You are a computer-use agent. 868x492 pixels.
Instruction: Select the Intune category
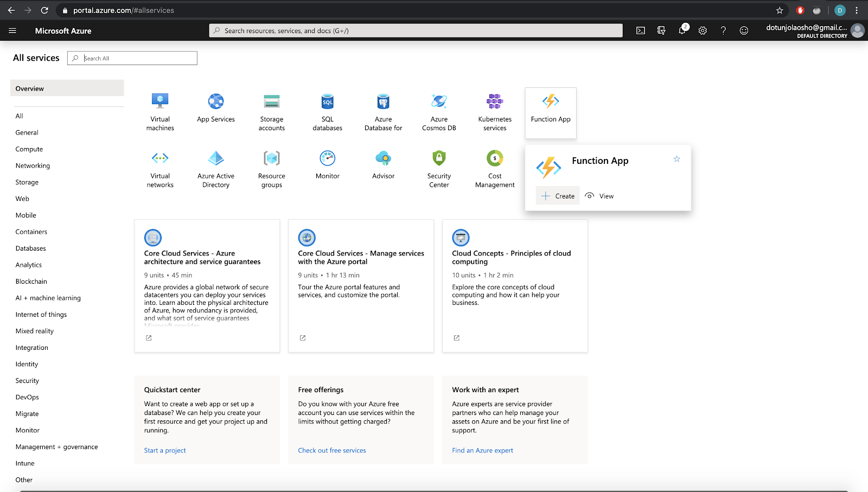click(25, 463)
